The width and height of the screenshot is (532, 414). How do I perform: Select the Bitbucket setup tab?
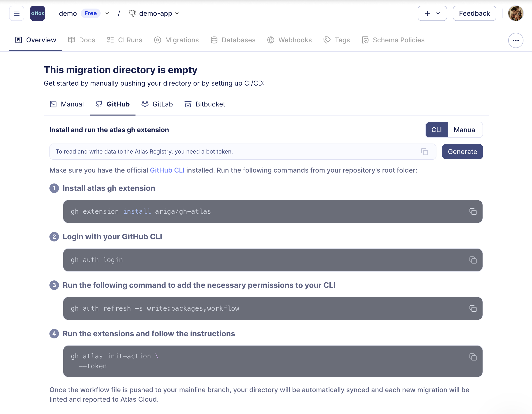click(205, 104)
